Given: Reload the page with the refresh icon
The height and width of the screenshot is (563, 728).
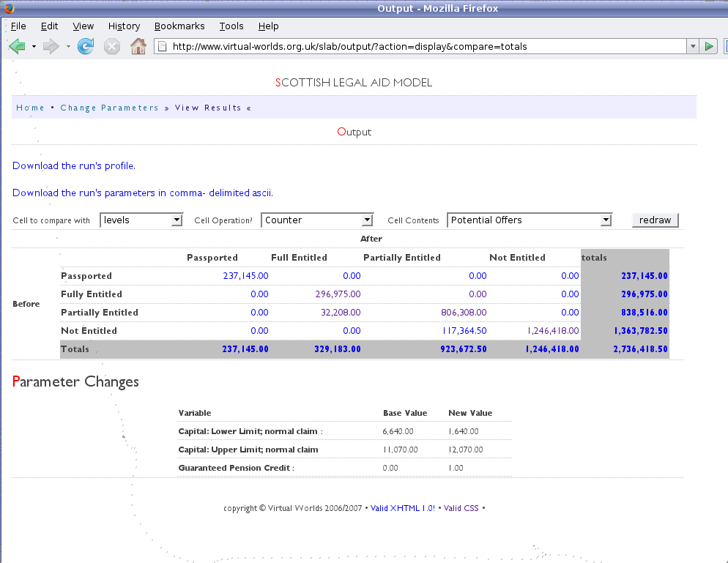Looking at the screenshot, I should click(86, 47).
